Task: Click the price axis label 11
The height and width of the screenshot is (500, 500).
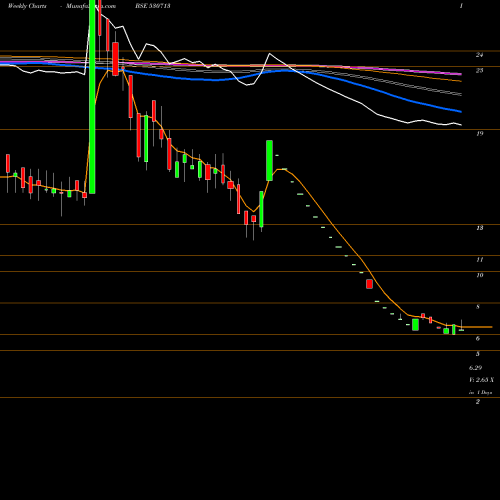Action: (x=479, y=260)
